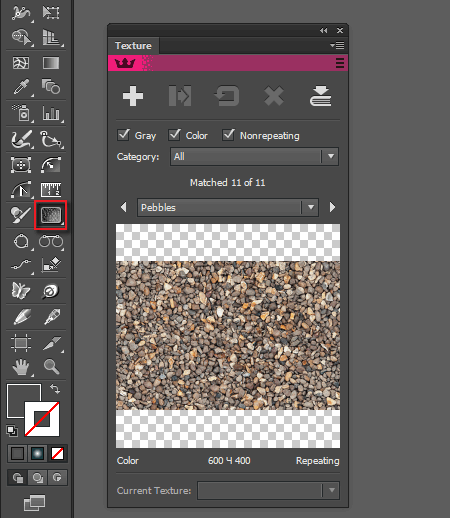Viewport: 450px width, 518px height.
Task: Go to the next texture arrow
Action: tap(332, 207)
